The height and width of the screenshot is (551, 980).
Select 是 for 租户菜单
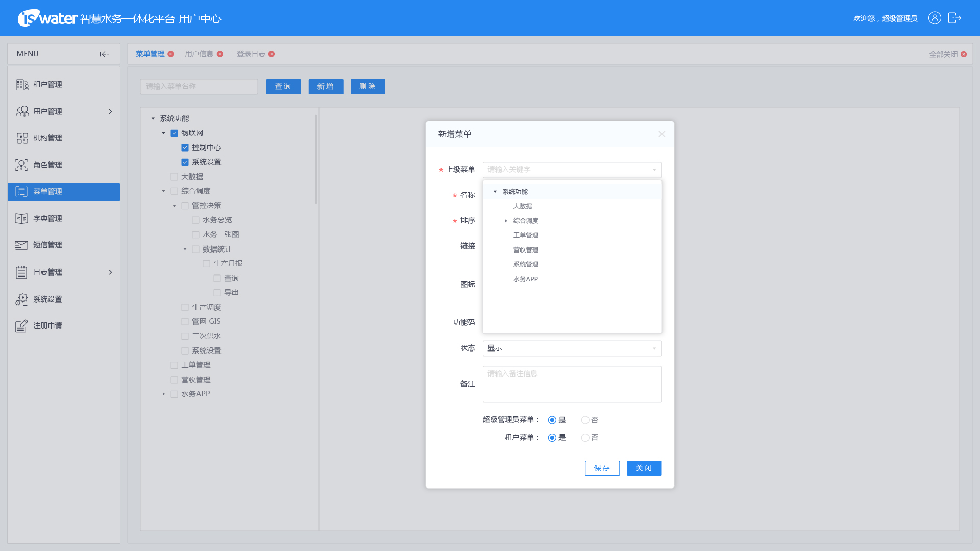point(552,438)
